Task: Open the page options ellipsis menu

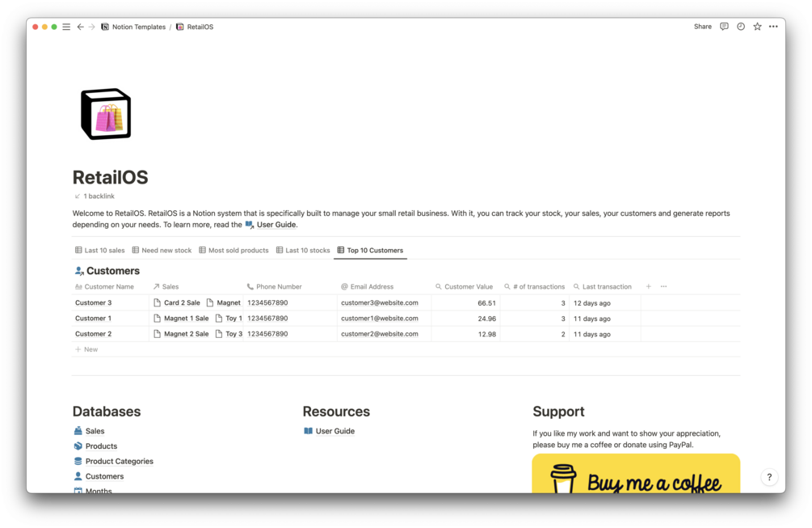Action: 773,27
